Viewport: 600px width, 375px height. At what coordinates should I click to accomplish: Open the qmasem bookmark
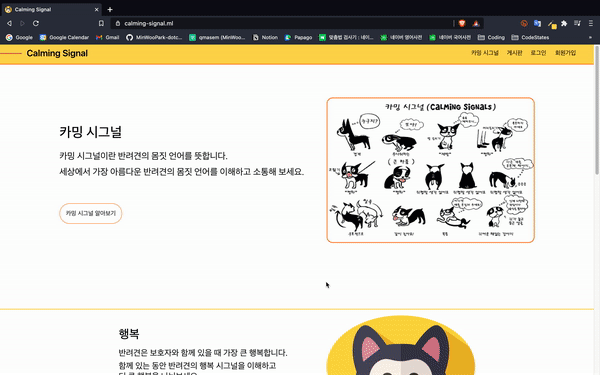[x=217, y=38]
